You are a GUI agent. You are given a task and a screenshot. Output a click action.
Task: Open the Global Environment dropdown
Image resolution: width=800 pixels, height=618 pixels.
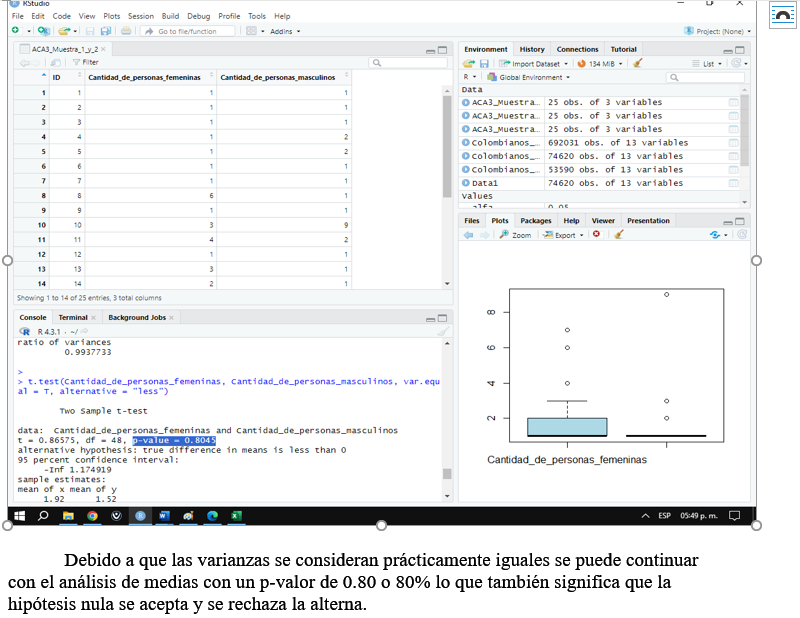coord(529,77)
